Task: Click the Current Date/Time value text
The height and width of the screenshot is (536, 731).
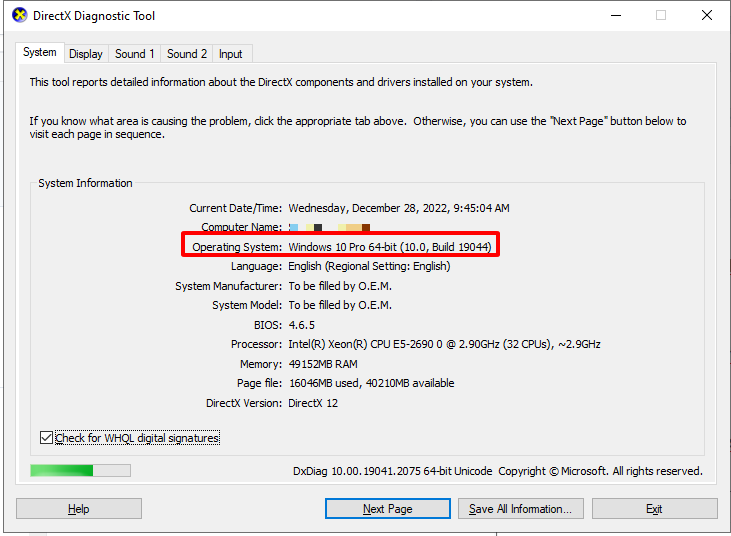Action: 399,208
